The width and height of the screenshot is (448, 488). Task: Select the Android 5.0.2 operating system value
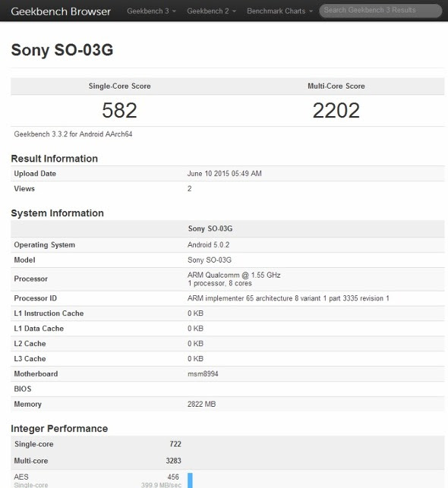(x=208, y=245)
